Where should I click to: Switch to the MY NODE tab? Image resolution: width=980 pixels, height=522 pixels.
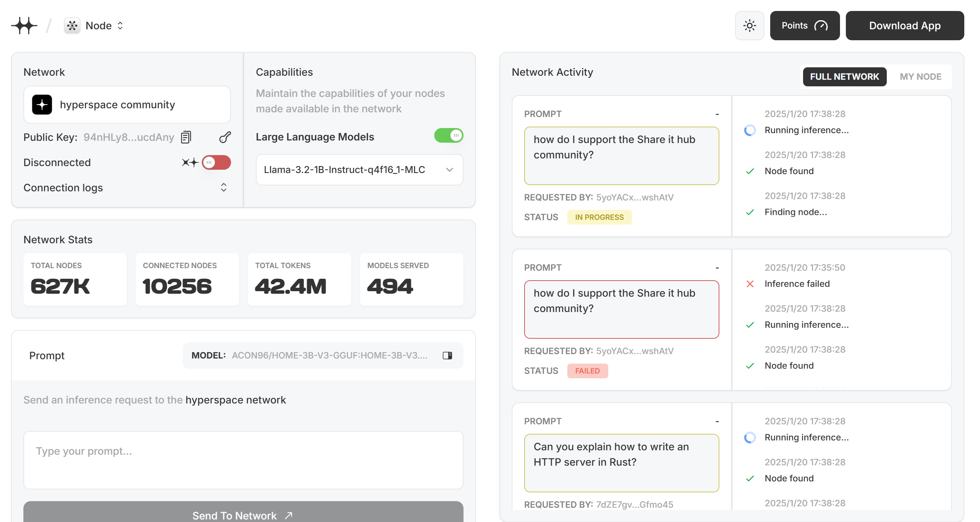pos(920,76)
